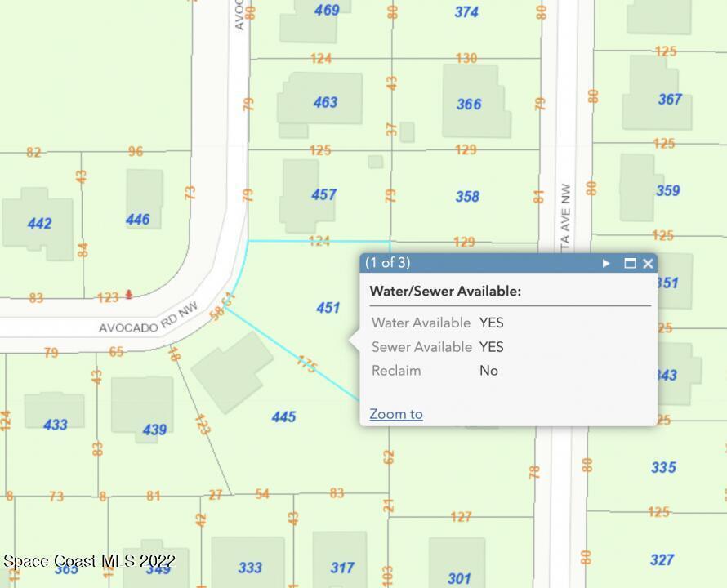The image size is (727, 588).
Task: Click parcel 439 label
Action: pos(154,430)
